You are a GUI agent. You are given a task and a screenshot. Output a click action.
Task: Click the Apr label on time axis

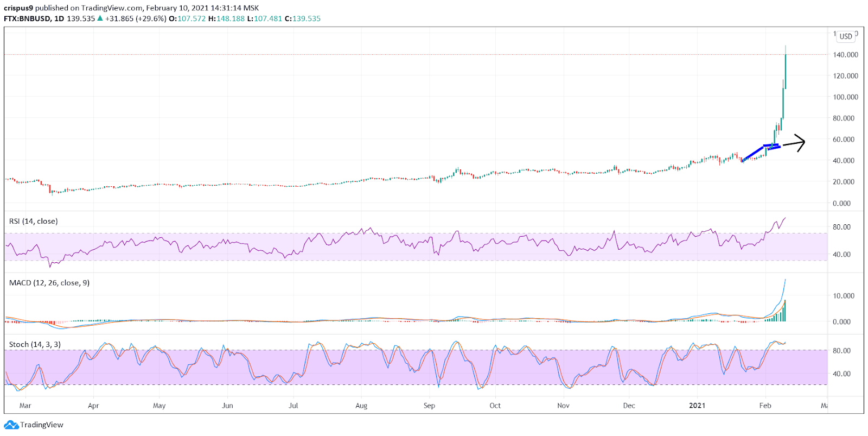(x=93, y=406)
